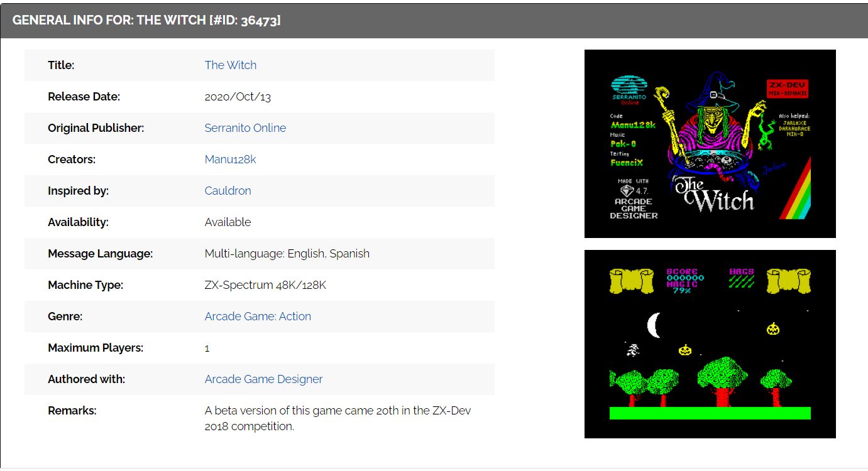The image size is (868, 471).
Task: Select the Arcade Game: Action genre link
Action: tap(258, 317)
